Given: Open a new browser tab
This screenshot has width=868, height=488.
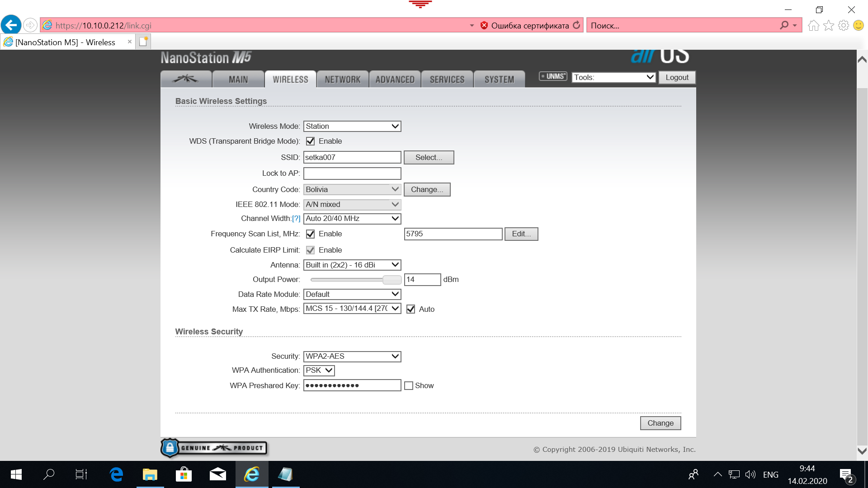Looking at the screenshot, I should point(143,42).
